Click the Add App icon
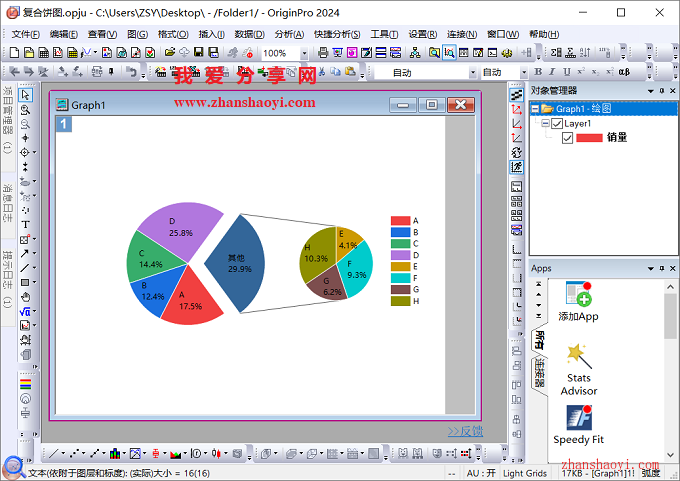The height and width of the screenshot is (481, 680). click(579, 302)
